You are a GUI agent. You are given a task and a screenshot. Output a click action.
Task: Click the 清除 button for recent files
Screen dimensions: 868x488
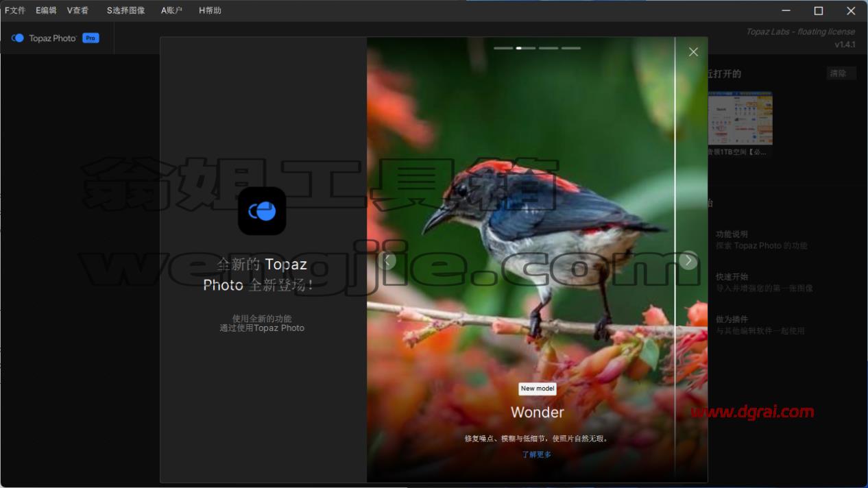click(x=841, y=73)
